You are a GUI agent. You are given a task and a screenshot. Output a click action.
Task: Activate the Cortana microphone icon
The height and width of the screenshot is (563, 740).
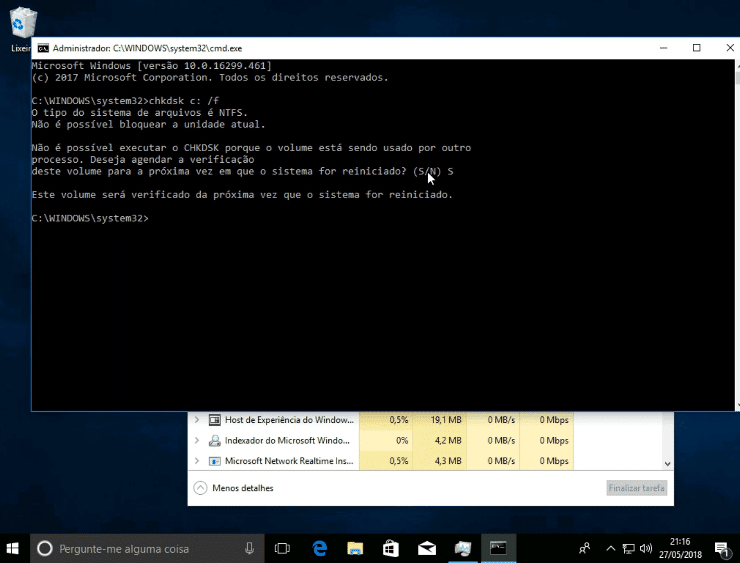coord(249,548)
